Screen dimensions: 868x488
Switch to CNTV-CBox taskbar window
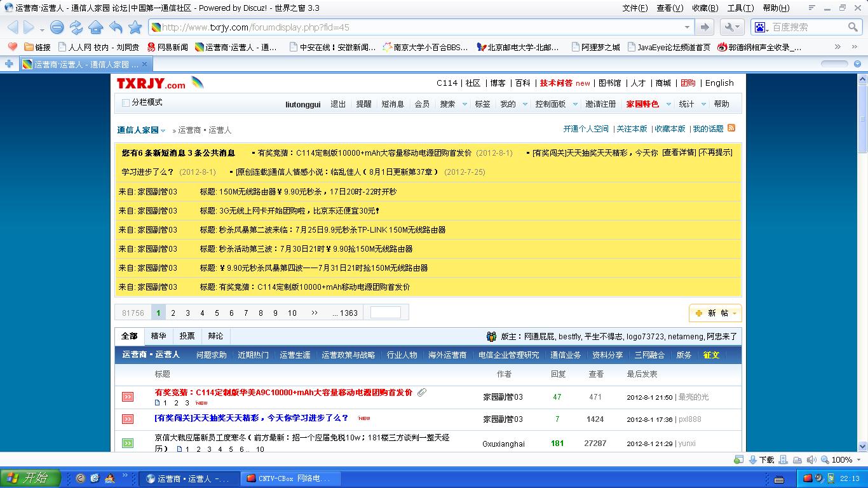click(x=291, y=478)
